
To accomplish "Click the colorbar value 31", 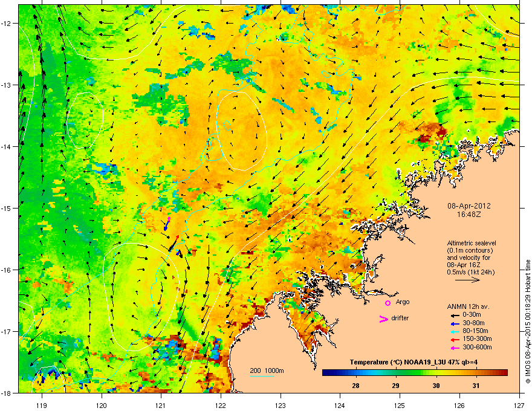I will [x=476, y=386].
